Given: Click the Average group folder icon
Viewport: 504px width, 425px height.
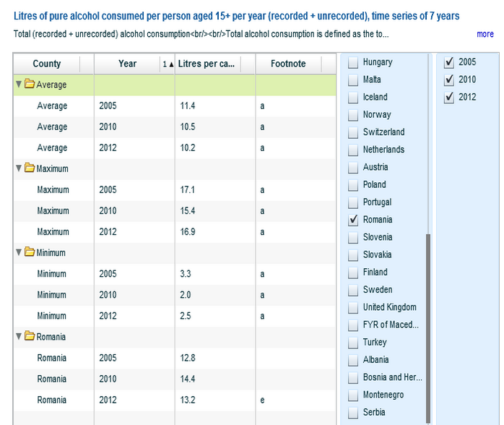Looking at the screenshot, I should (x=30, y=85).
